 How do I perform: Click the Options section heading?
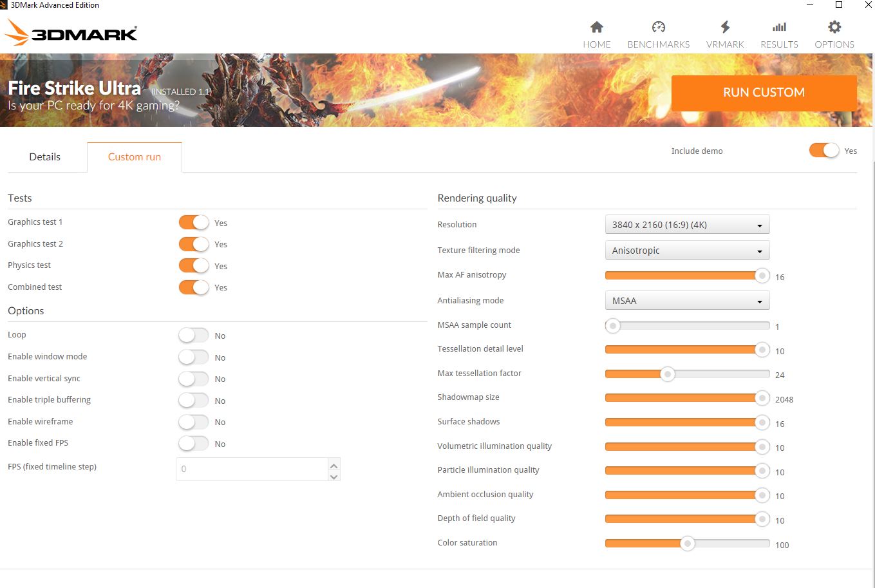click(26, 310)
